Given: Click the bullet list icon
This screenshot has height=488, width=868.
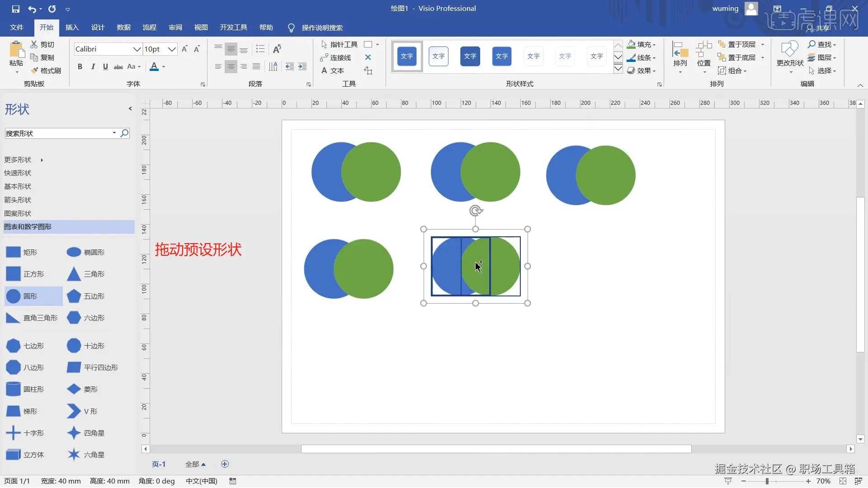Looking at the screenshot, I should pyautogui.click(x=260, y=49).
